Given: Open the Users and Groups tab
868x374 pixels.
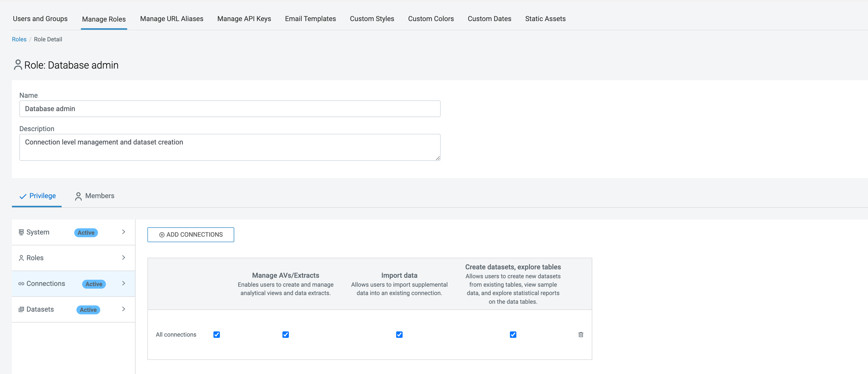Looking at the screenshot, I should click(x=40, y=19).
